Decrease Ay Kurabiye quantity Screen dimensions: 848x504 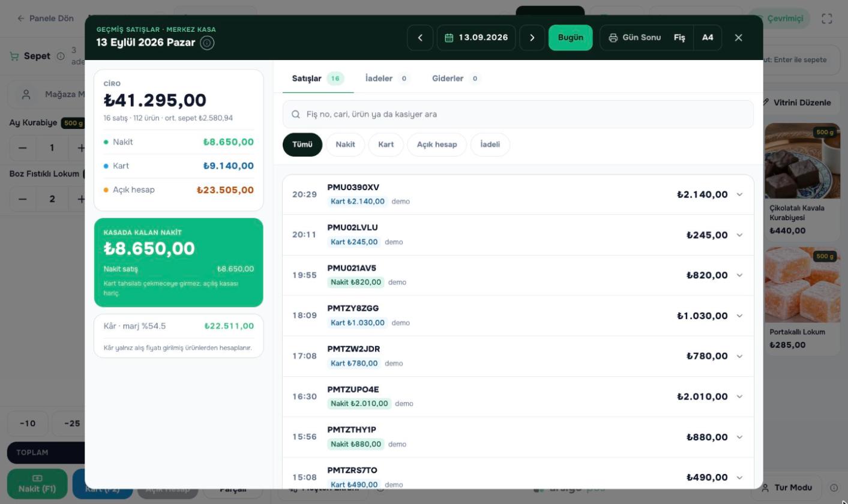(23, 148)
